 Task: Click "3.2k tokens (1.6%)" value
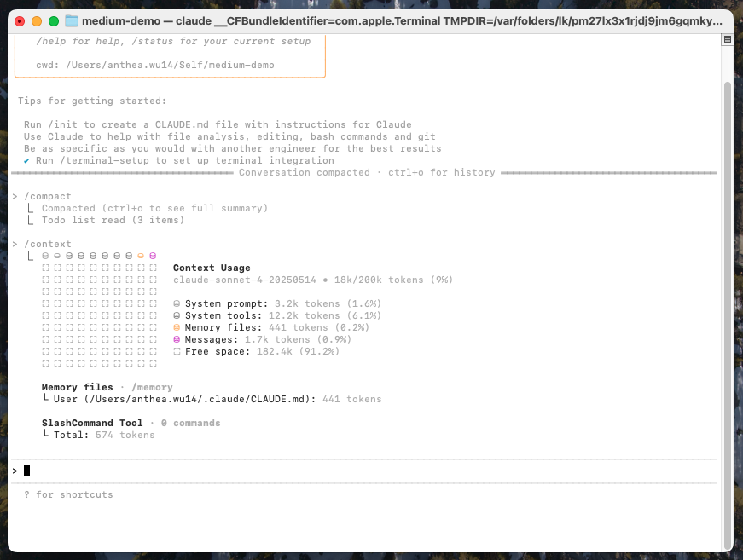[328, 304]
